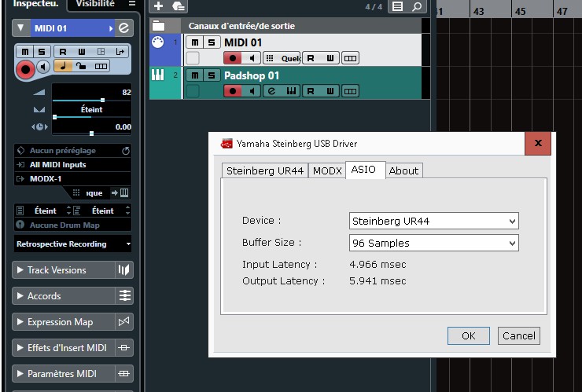Click the Track Versions section icon on the right
The image size is (582, 392).
pos(124,270)
